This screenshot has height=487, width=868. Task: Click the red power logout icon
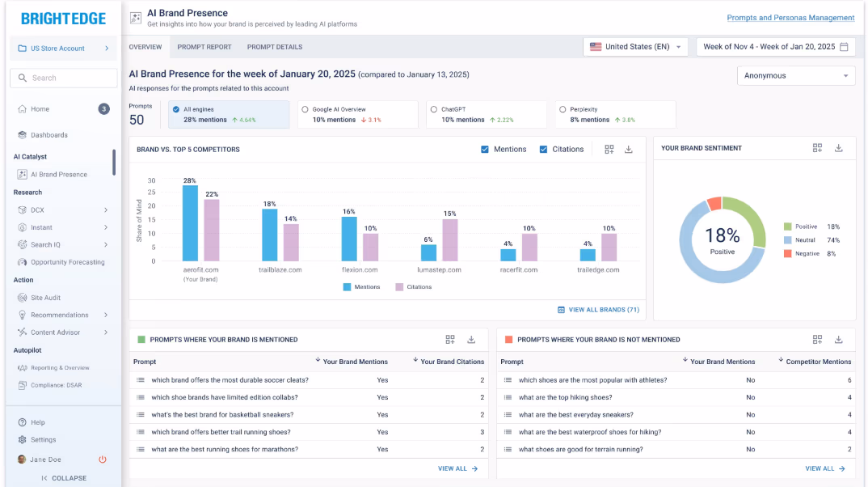(103, 459)
